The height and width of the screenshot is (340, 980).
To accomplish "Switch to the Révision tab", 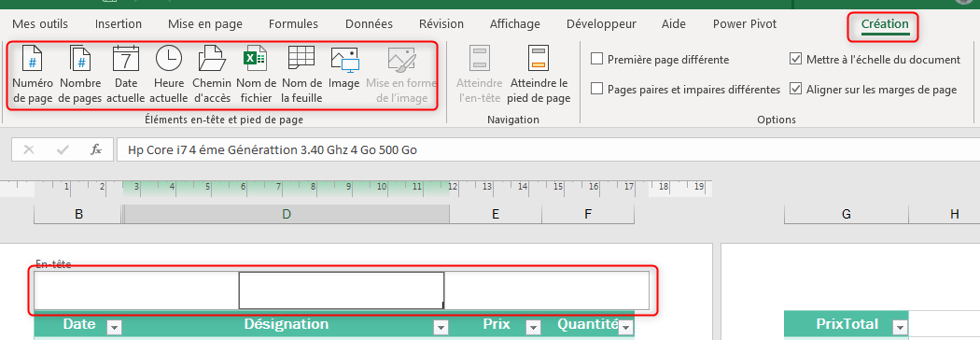I will coord(441,24).
